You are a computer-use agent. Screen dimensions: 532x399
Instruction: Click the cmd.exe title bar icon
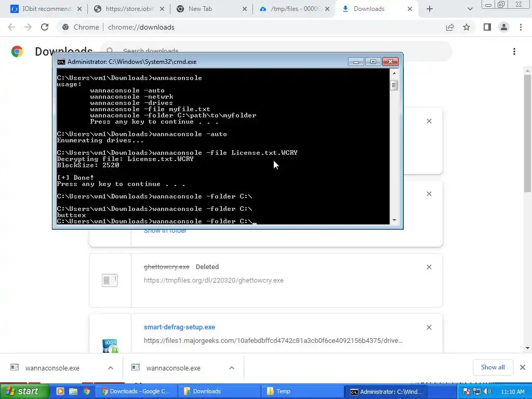coord(61,62)
